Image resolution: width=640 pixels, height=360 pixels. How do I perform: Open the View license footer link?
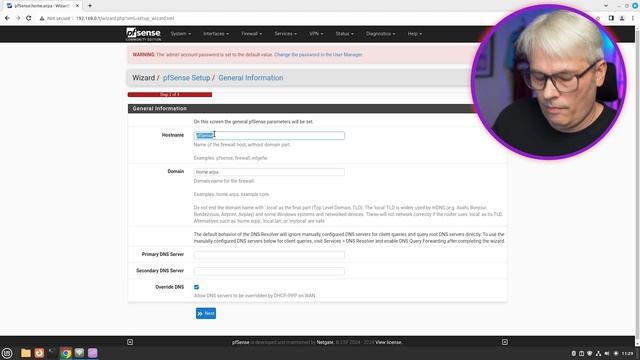388,342
